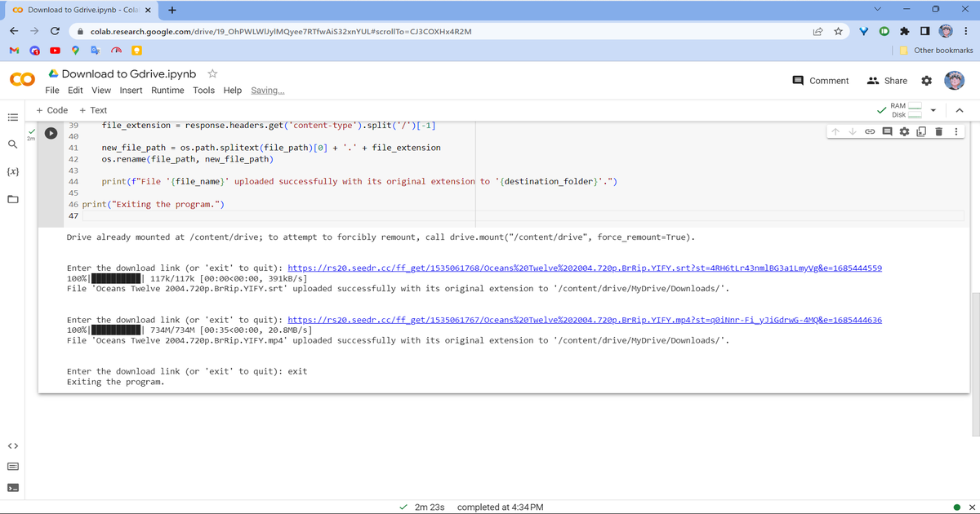The height and width of the screenshot is (514, 980).
Task: Copy link to cell icon
Action: [x=869, y=131]
